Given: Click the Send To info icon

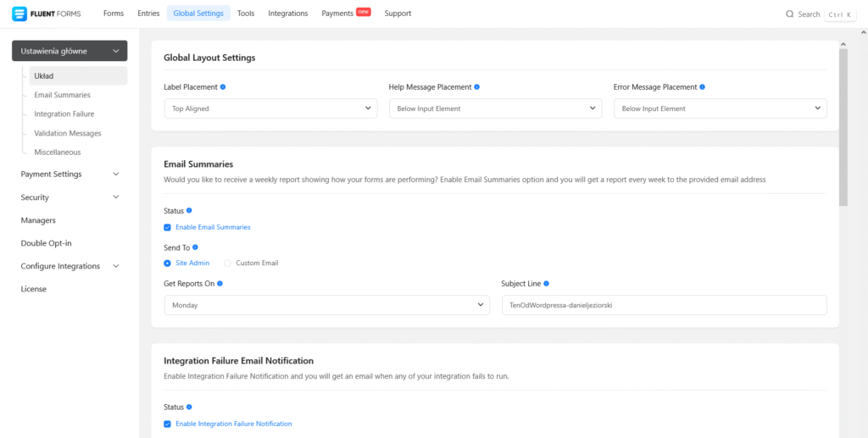Looking at the screenshot, I should (x=195, y=247).
